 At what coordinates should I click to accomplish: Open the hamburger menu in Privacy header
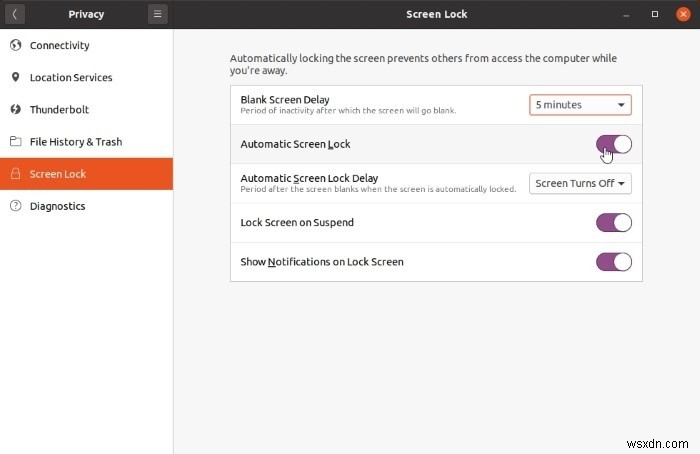point(158,14)
